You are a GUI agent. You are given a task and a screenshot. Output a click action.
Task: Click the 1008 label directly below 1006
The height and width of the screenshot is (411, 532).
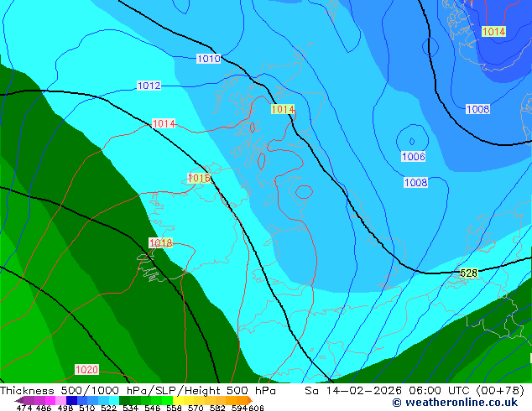pos(415,183)
